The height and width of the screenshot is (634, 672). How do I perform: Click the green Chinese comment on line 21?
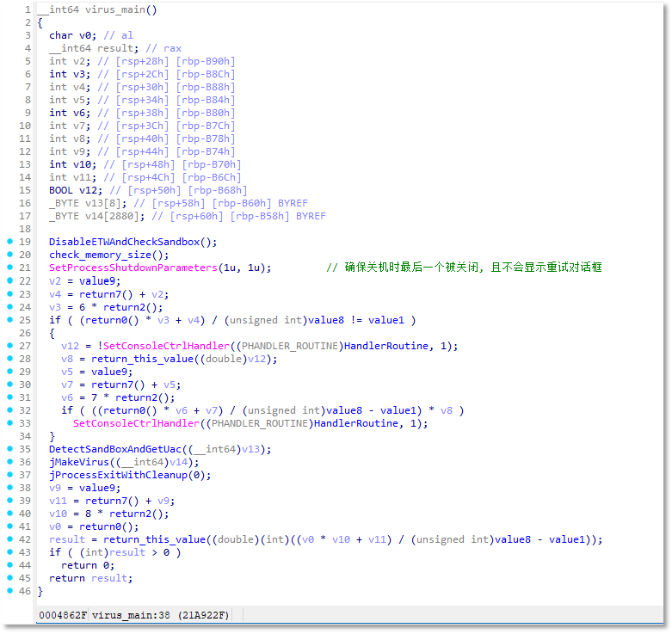tap(464, 268)
